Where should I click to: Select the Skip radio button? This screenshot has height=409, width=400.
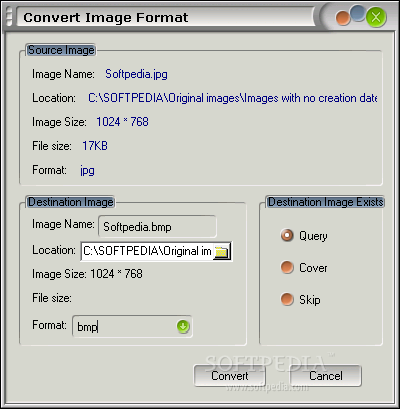287,299
